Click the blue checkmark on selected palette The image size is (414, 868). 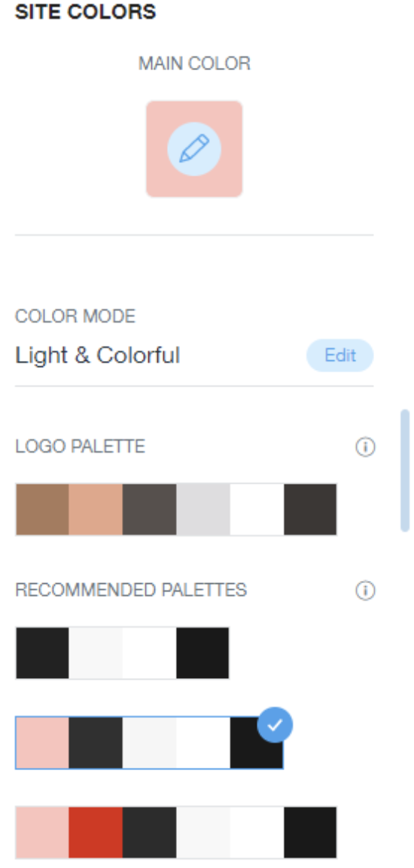[x=275, y=724]
